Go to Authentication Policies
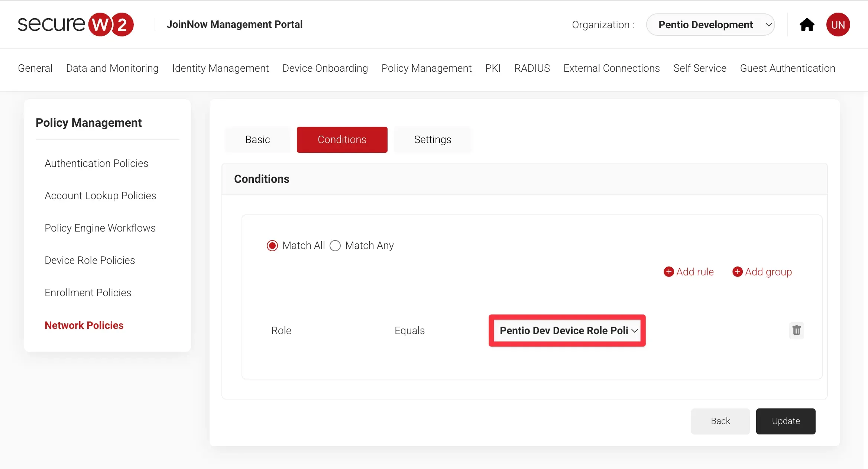The height and width of the screenshot is (469, 868). click(96, 163)
